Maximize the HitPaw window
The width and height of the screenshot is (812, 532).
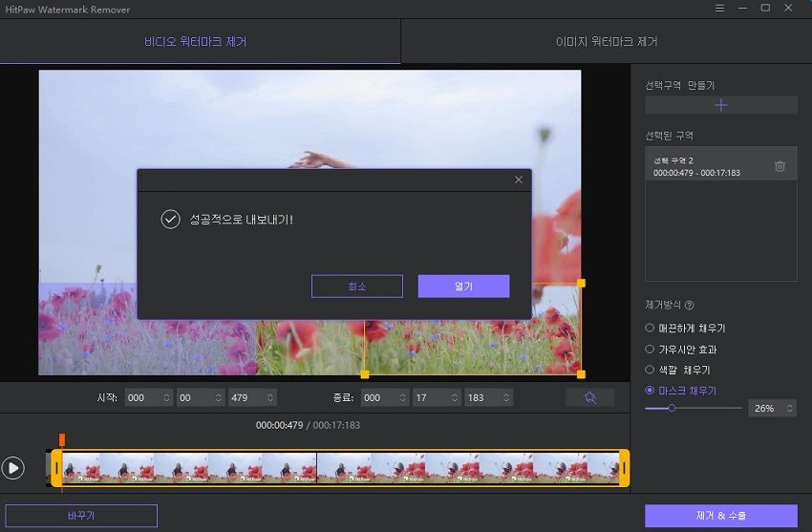765,8
